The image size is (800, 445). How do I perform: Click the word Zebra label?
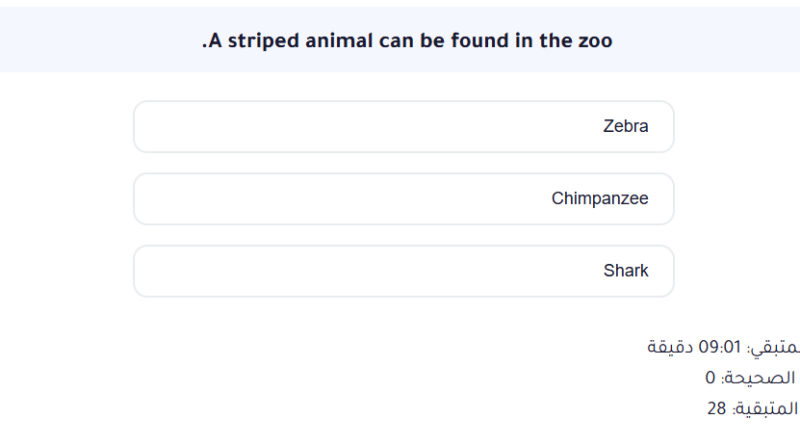[x=626, y=127]
